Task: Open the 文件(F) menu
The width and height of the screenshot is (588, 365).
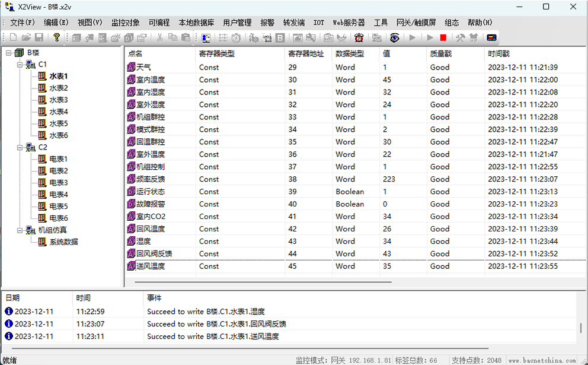Action: click(23, 23)
